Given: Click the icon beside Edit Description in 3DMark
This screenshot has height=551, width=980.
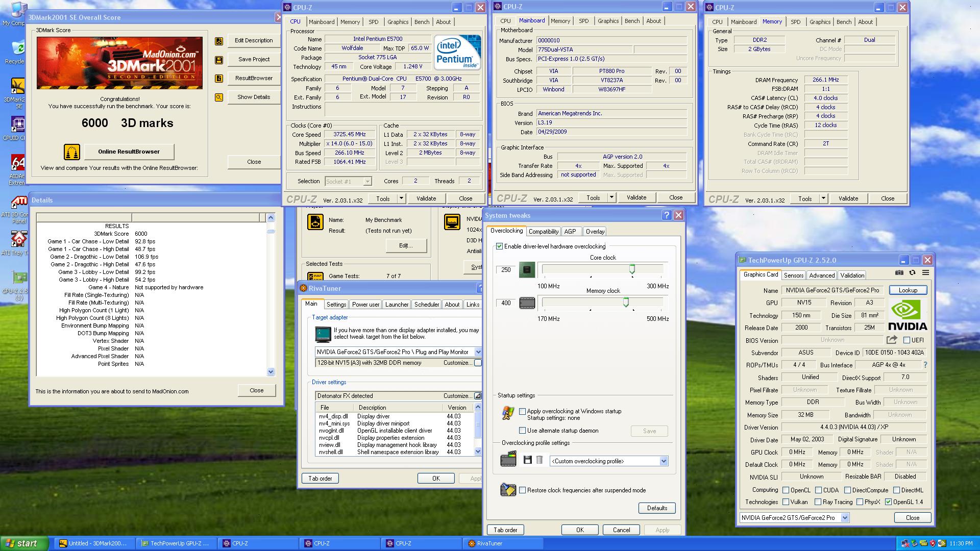Looking at the screenshot, I should (219, 41).
